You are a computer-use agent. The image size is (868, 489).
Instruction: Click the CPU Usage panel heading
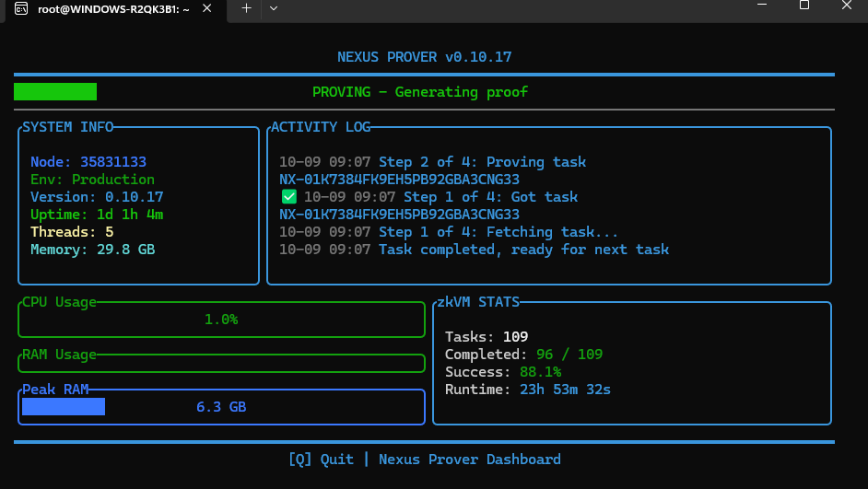point(59,303)
